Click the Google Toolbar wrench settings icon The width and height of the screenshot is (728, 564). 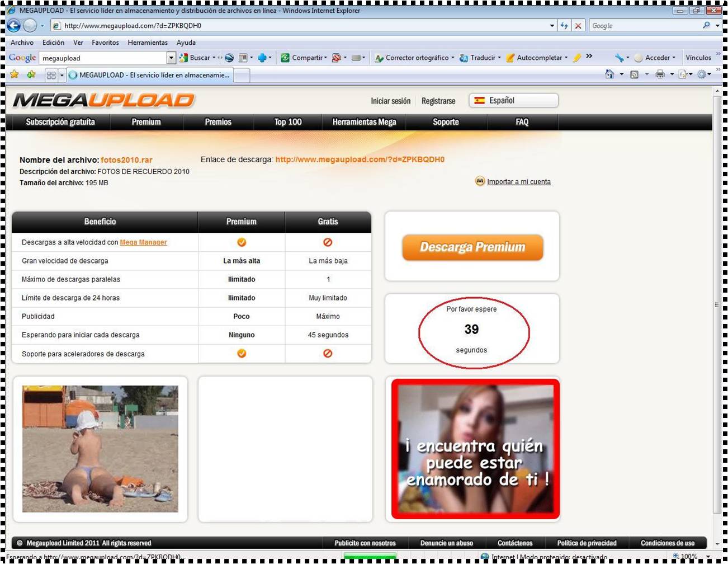619,58
